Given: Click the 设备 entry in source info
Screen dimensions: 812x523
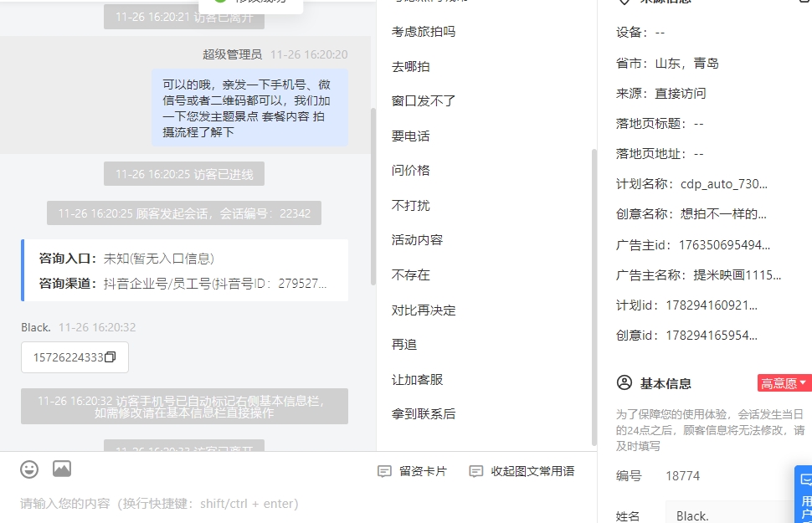Looking at the screenshot, I should coord(640,33).
